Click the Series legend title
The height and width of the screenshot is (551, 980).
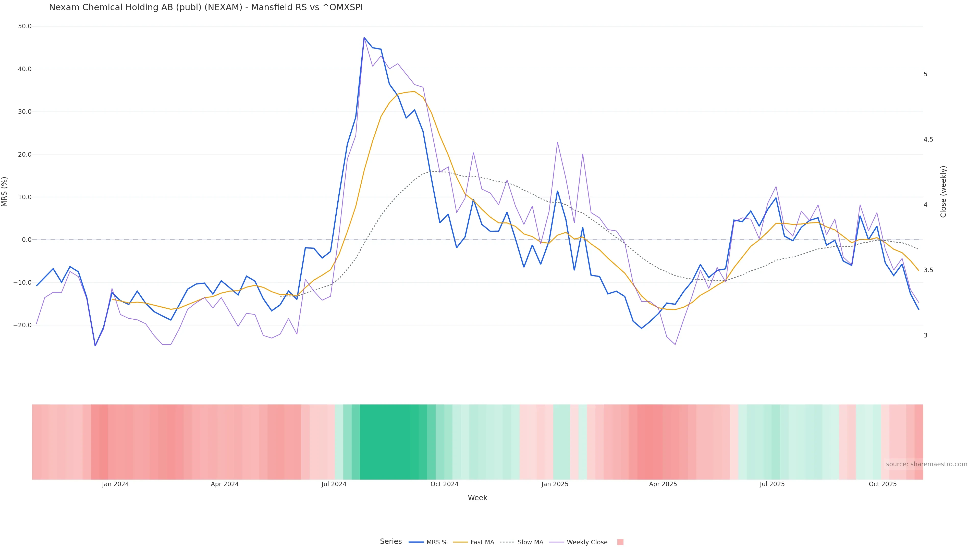pyautogui.click(x=391, y=542)
